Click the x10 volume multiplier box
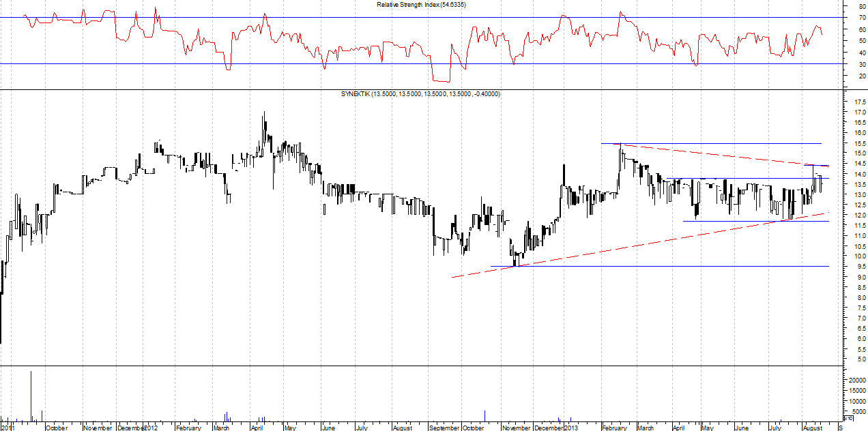The width and height of the screenshot is (868, 431). (x=848, y=417)
